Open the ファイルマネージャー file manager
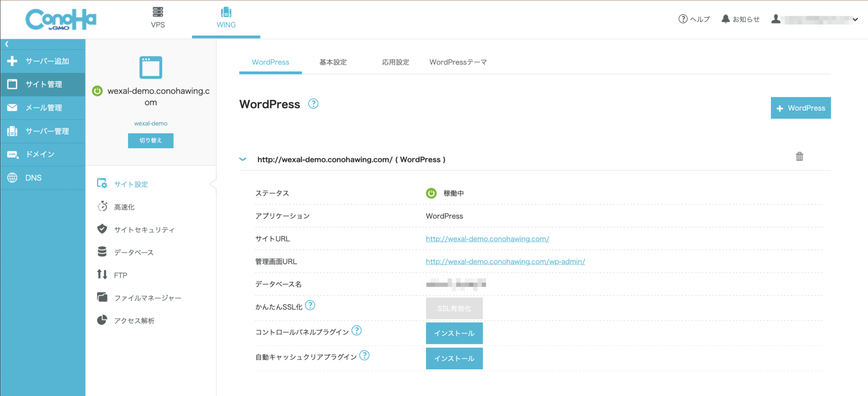868x396 pixels. [x=147, y=297]
